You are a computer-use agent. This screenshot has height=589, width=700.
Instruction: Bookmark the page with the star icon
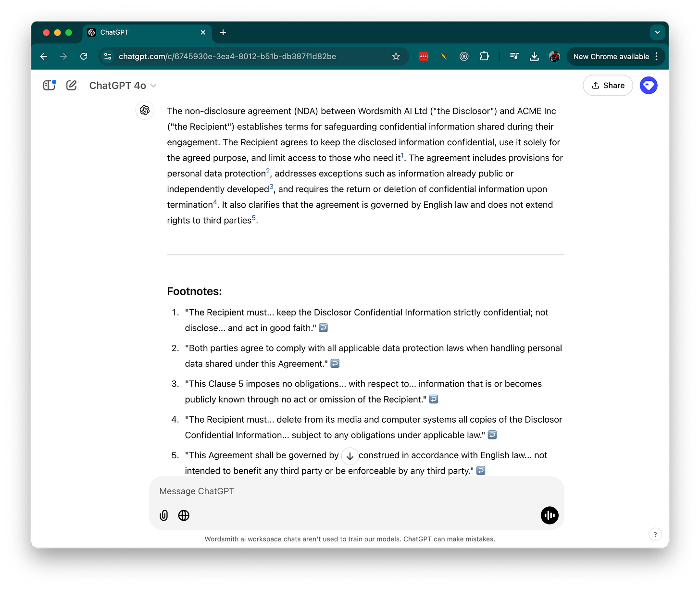point(396,56)
